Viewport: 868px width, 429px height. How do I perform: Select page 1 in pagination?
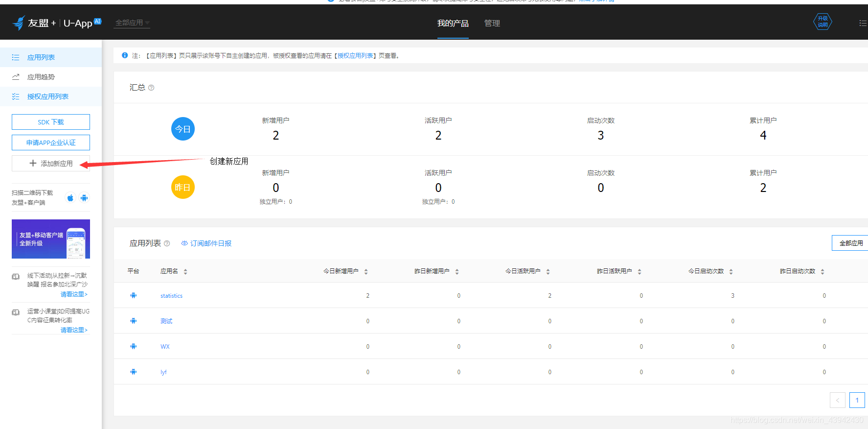[x=857, y=400]
